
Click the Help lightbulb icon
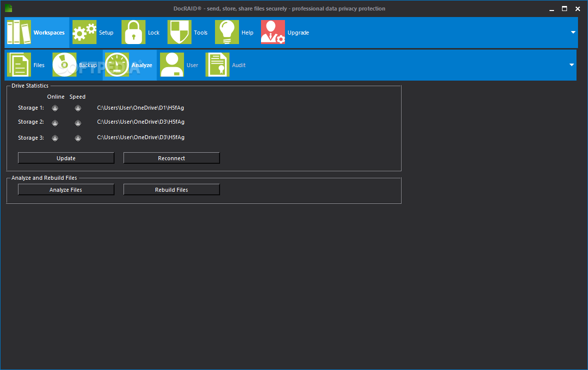pos(227,33)
